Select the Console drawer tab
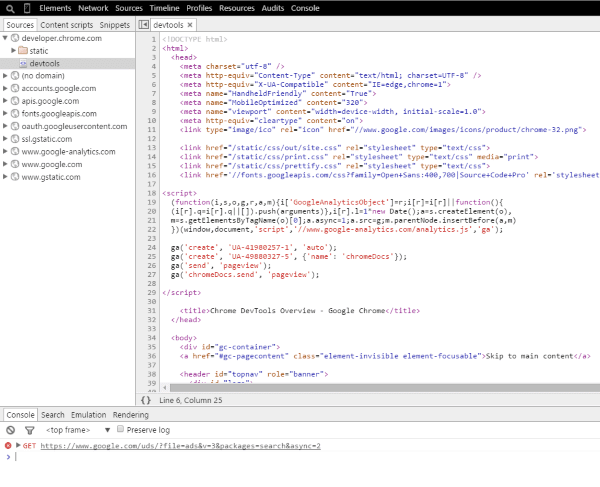The width and height of the screenshot is (600, 487). [20, 415]
